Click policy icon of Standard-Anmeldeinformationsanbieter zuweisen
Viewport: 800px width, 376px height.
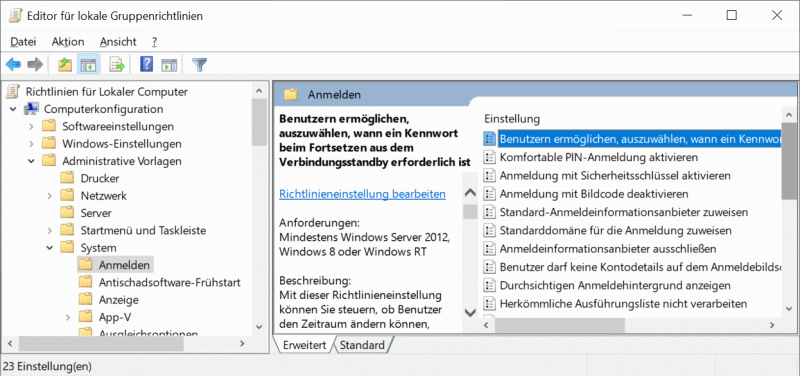point(490,212)
